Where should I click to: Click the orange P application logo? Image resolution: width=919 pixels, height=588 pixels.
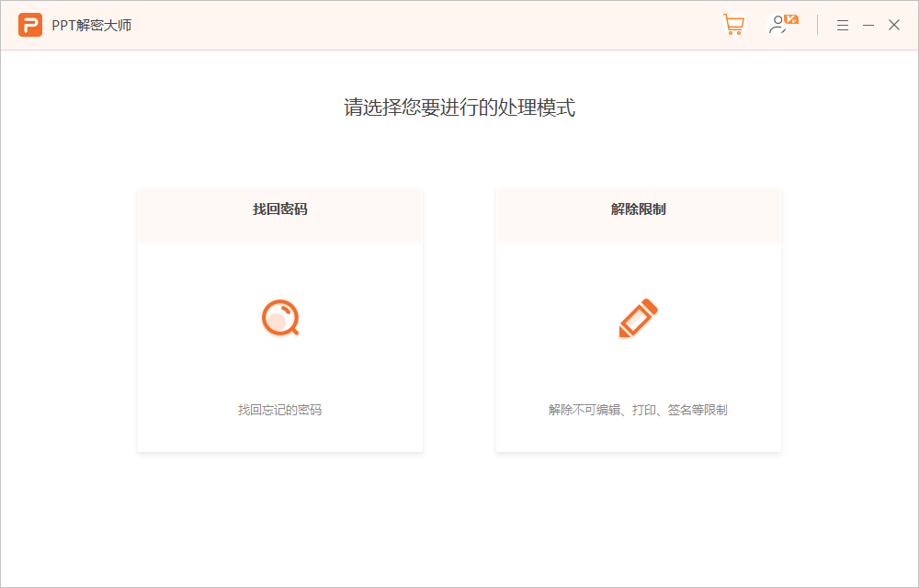click(30, 25)
